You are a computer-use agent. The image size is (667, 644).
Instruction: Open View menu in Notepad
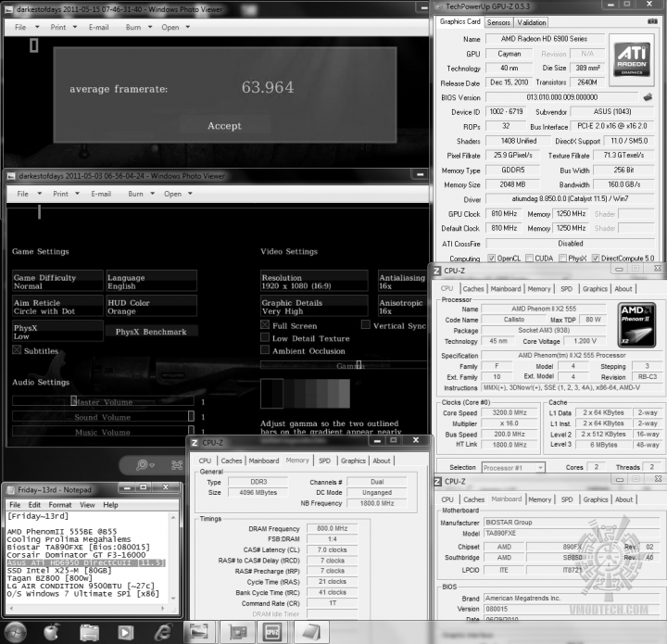87,505
